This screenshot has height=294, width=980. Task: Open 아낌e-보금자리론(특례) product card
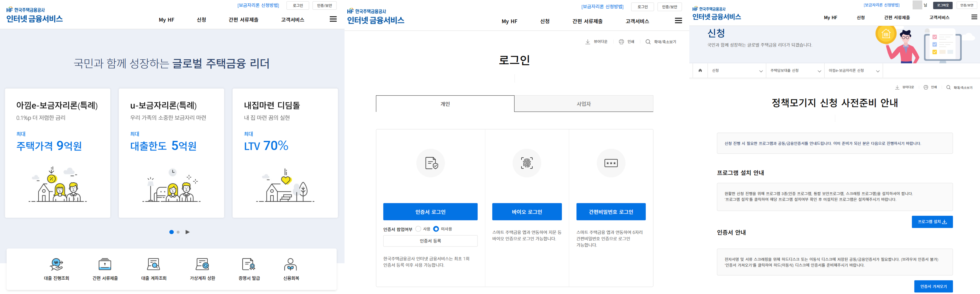(57, 153)
